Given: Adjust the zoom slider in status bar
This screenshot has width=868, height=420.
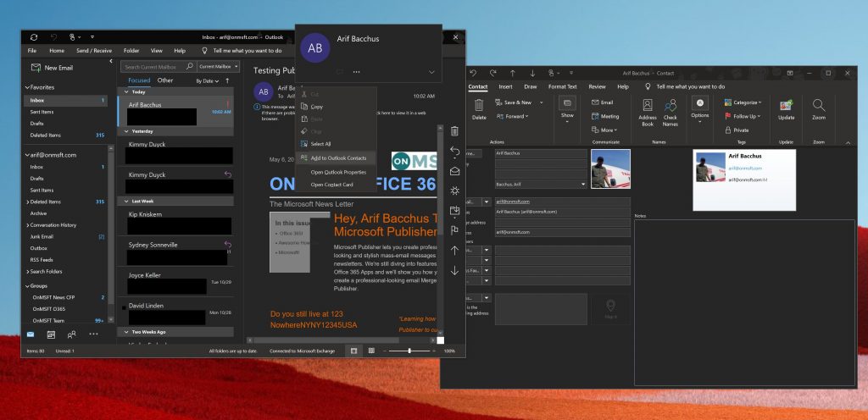Looking at the screenshot, I should (x=409, y=350).
